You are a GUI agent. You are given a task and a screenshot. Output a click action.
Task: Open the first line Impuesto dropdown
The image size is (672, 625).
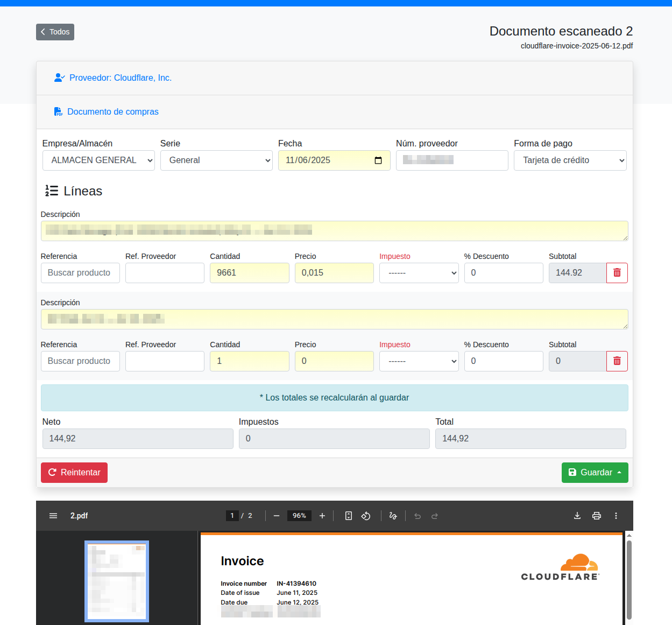[x=419, y=273]
